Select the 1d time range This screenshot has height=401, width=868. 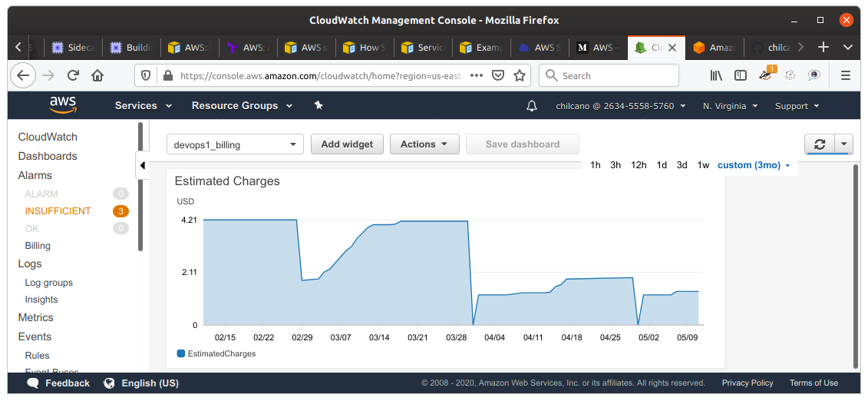pos(662,165)
